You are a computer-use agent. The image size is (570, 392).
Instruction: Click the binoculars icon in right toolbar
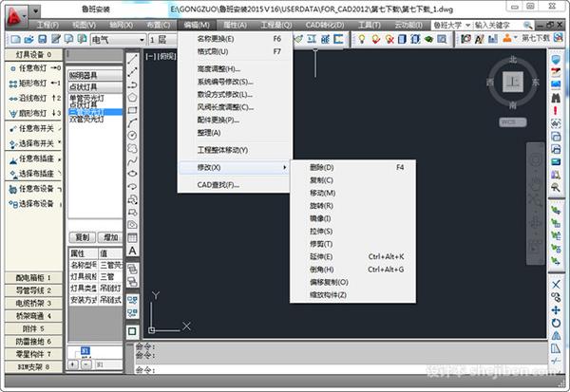(556, 98)
